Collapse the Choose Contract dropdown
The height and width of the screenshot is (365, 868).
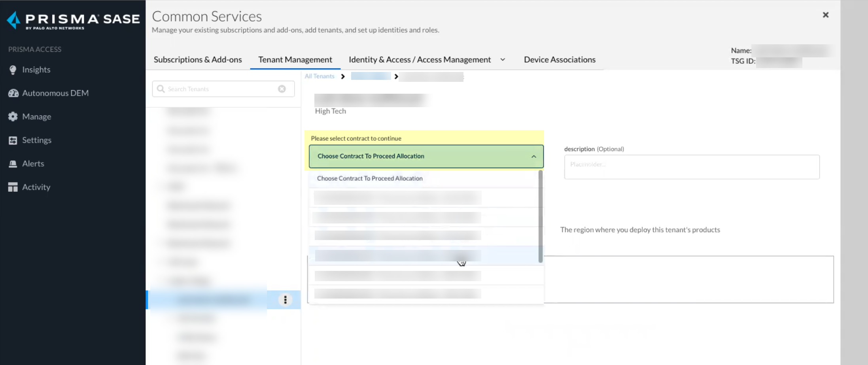tap(533, 157)
